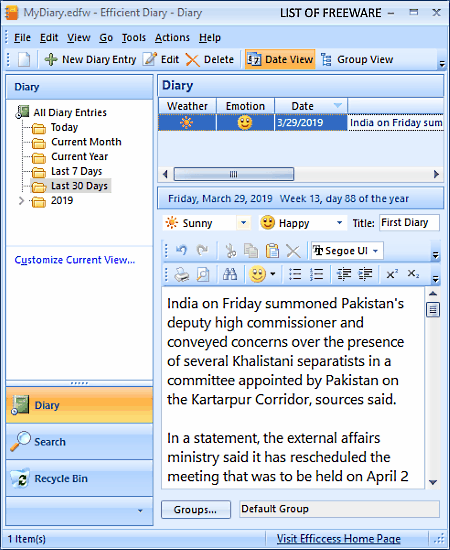Expand the 2019 folder tree node

[21, 201]
